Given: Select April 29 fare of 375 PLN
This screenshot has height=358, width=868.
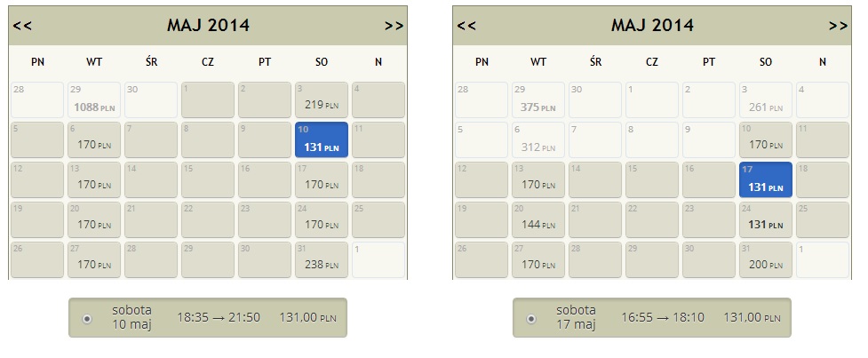Looking at the screenshot, I should click(538, 100).
